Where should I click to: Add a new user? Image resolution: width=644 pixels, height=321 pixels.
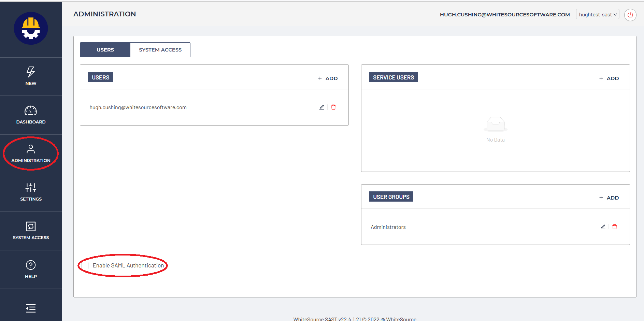click(x=328, y=78)
